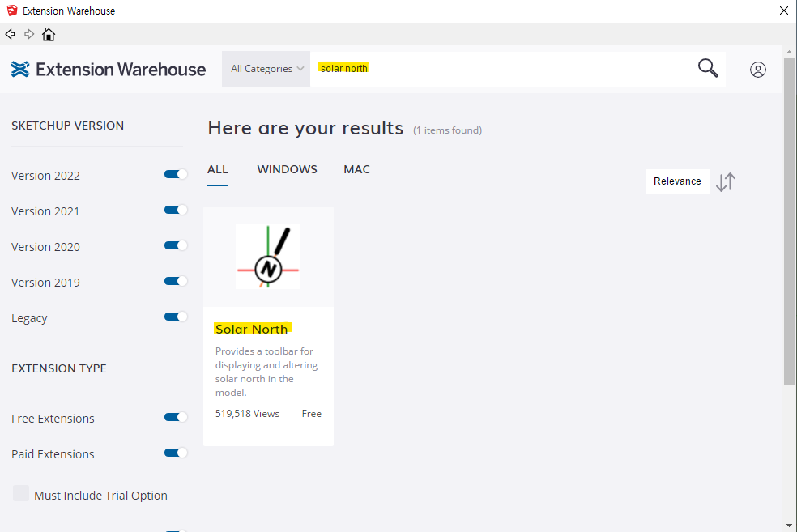Go back with the back arrow
The width and height of the screenshot is (797, 532).
(11, 34)
